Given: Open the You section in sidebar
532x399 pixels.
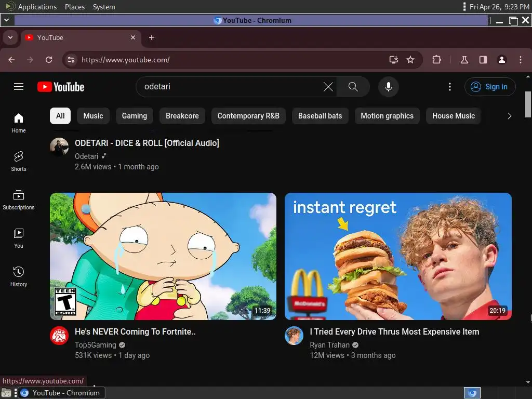Looking at the screenshot, I should click(x=19, y=238).
